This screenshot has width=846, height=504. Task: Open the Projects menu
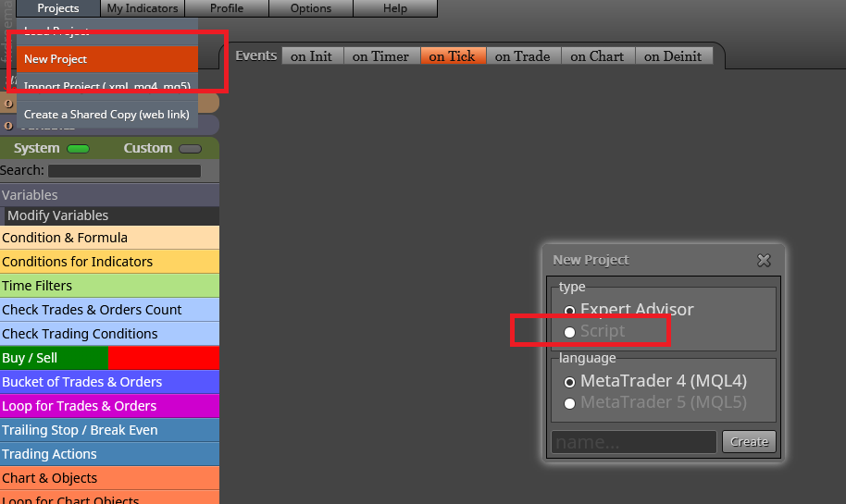point(57,8)
